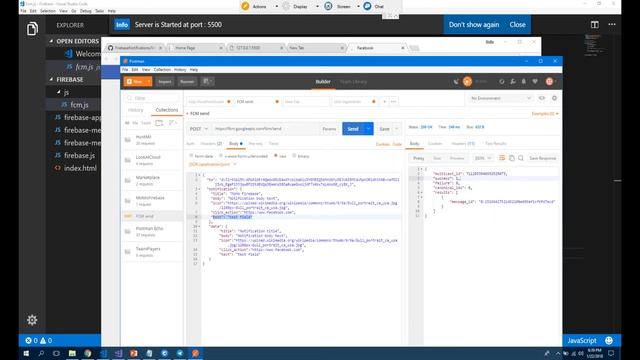Click Windows Start button
The height and width of the screenshot is (360, 640).
(x=26, y=353)
